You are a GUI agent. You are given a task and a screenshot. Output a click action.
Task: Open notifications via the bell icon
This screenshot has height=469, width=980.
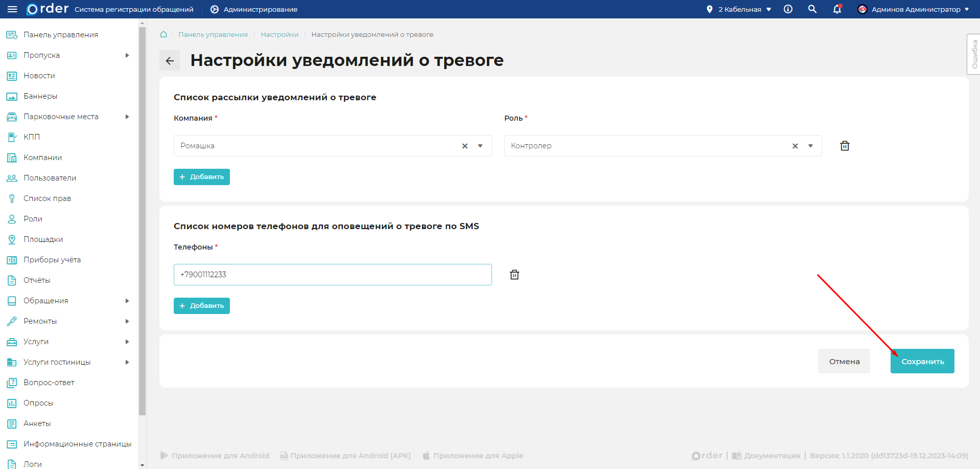pyautogui.click(x=836, y=9)
